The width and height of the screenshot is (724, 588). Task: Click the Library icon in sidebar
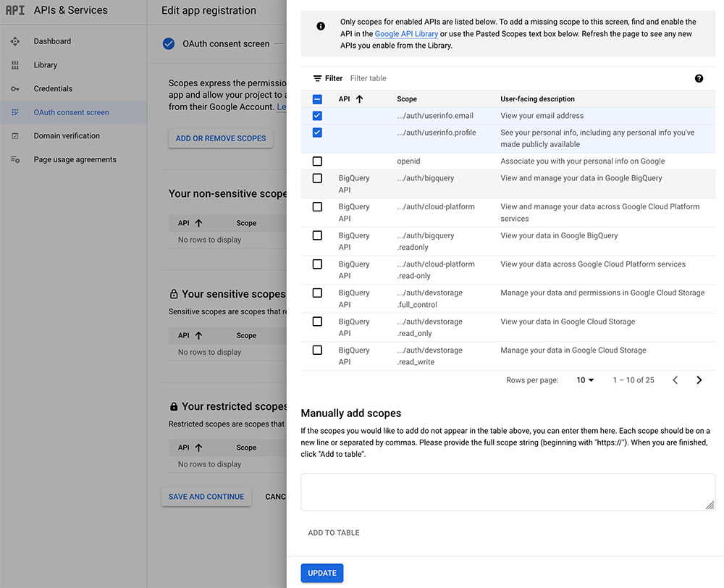coord(15,65)
